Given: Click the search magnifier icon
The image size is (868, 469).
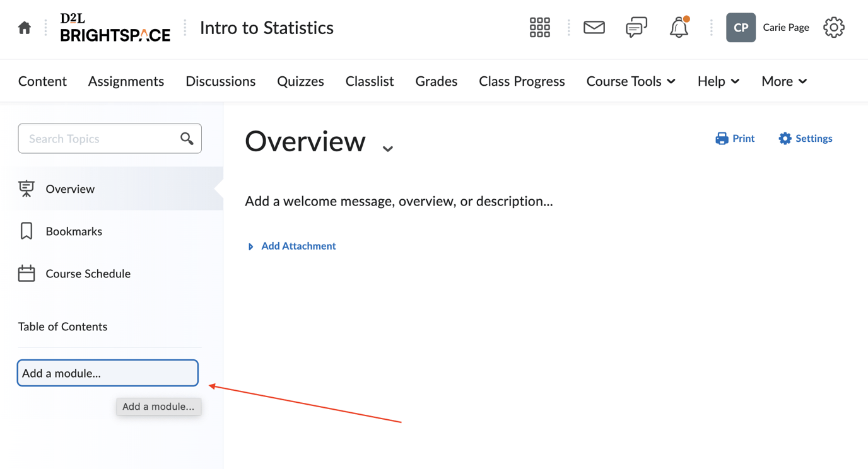Looking at the screenshot, I should pos(187,139).
